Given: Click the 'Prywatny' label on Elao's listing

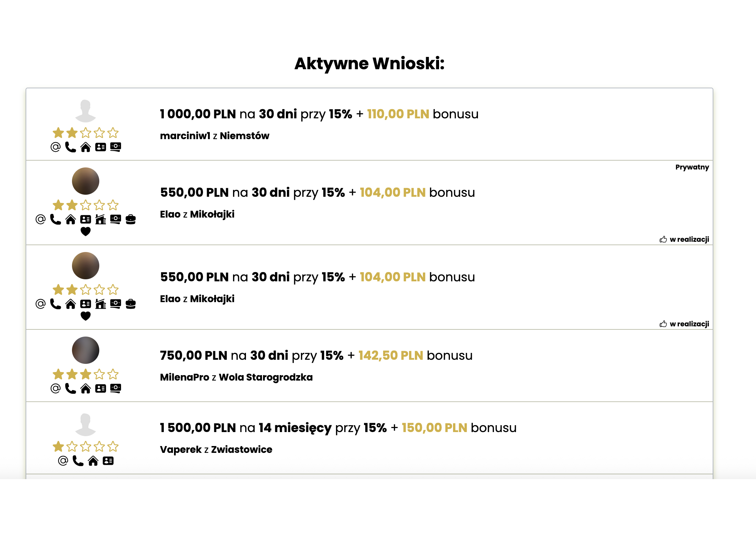Looking at the screenshot, I should [692, 168].
